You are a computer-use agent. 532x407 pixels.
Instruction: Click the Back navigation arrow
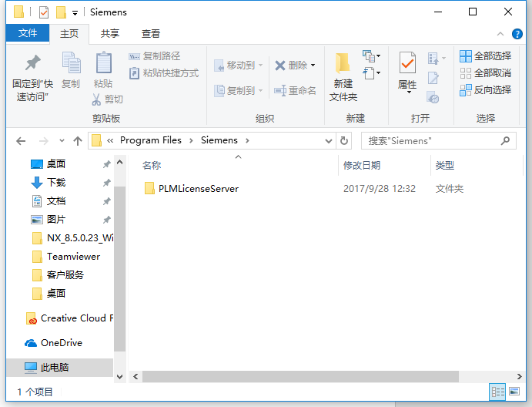pos(21,141)
